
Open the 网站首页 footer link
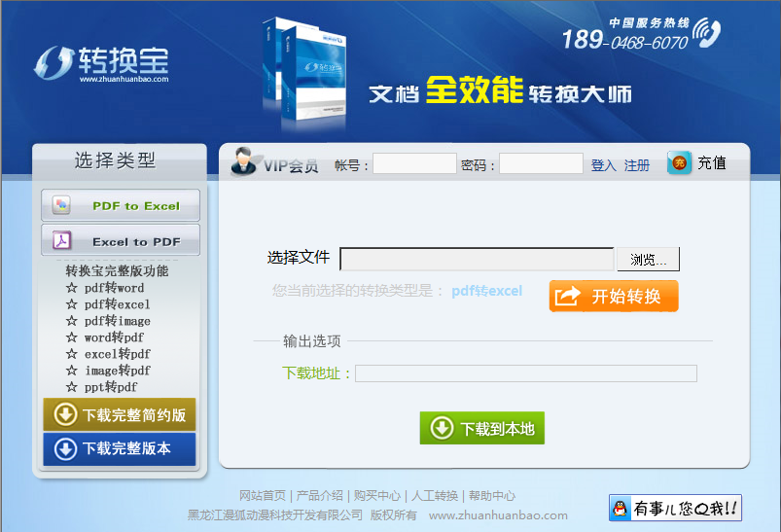[x=263, y=496]
